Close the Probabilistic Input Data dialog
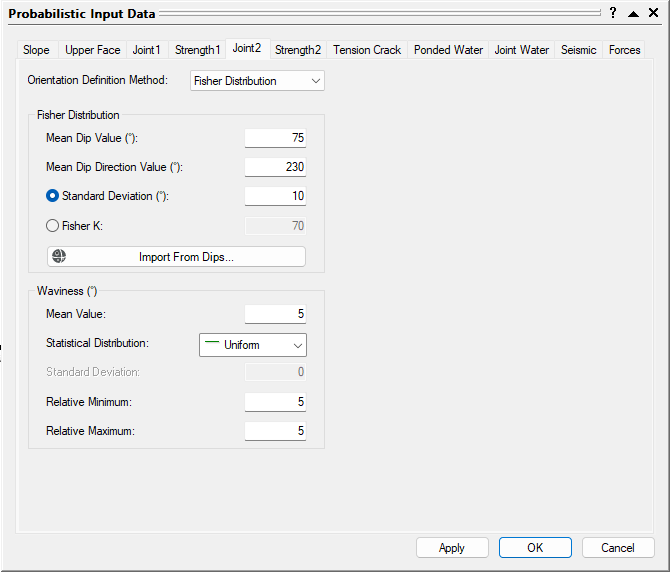The image size is (670, 572). (x=653, y=13)
